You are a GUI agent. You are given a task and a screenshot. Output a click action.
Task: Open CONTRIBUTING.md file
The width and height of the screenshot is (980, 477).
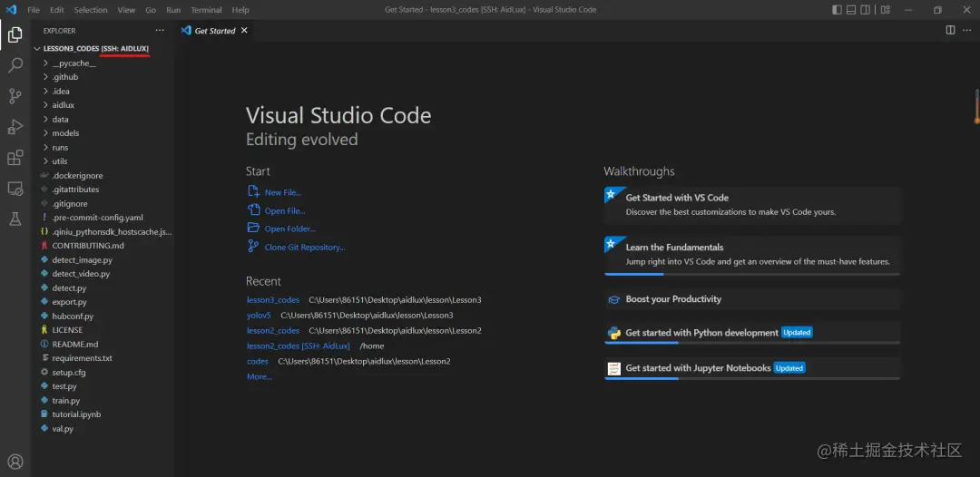click(x=103, y=246)
